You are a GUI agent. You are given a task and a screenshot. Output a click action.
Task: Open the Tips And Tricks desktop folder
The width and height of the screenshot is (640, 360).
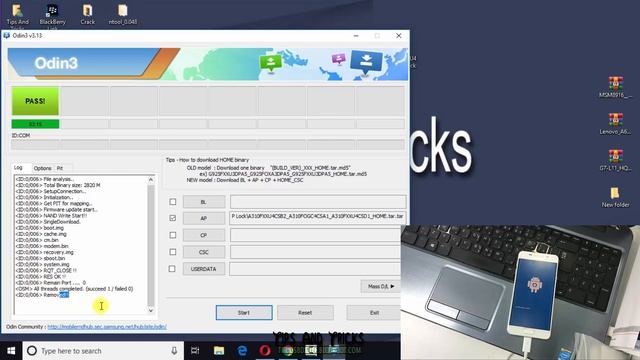(x=18, y=15)
